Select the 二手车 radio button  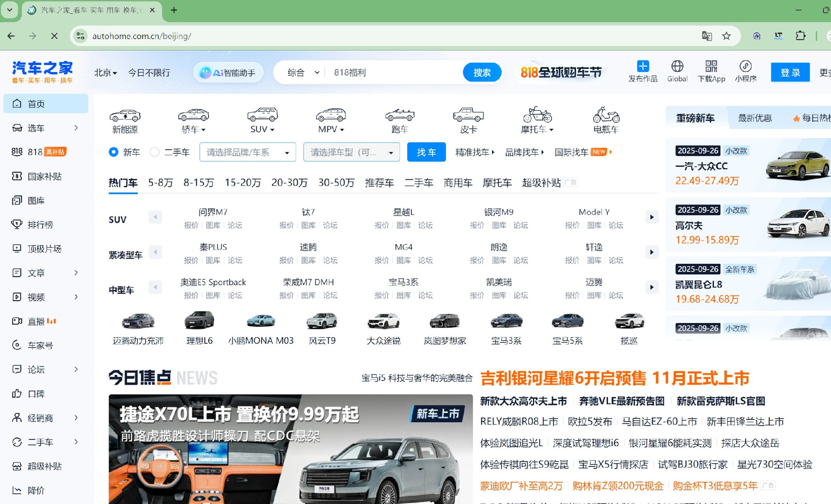(x=155, y=152)
